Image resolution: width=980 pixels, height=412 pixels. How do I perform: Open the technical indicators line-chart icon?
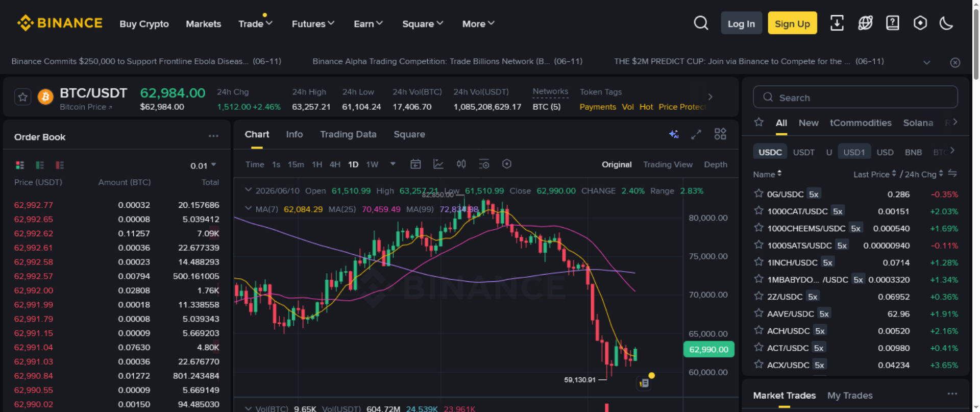[x=438, y=164]
